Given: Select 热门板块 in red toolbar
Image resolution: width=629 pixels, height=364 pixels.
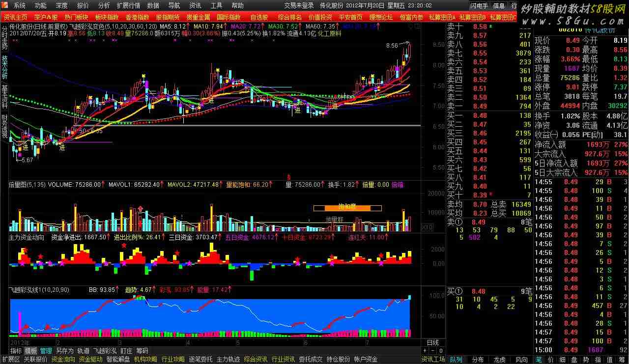Looking at the screenshot, I should 77,17.
